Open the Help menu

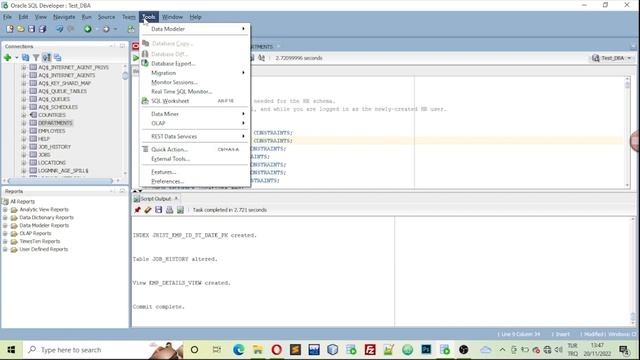click(x=196, y=17)
